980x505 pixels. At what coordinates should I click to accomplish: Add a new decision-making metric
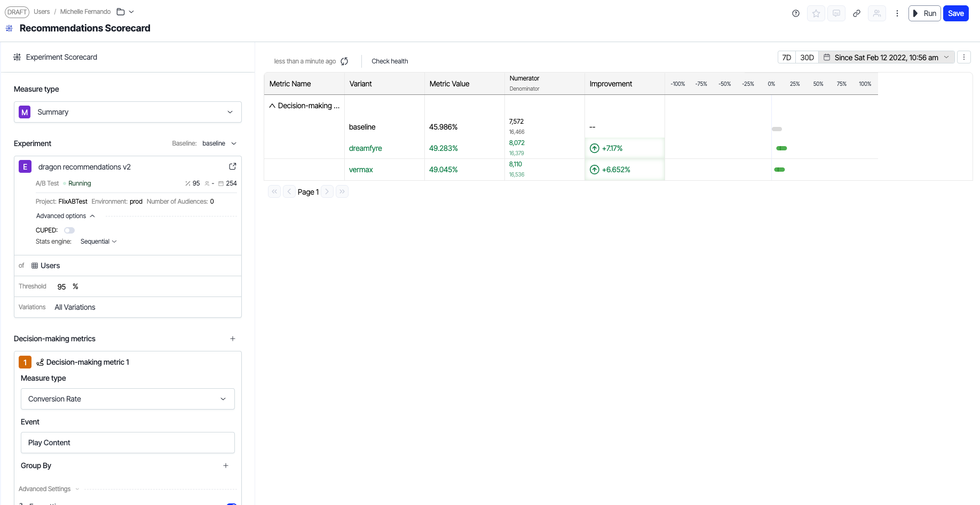tap(233, 339)
